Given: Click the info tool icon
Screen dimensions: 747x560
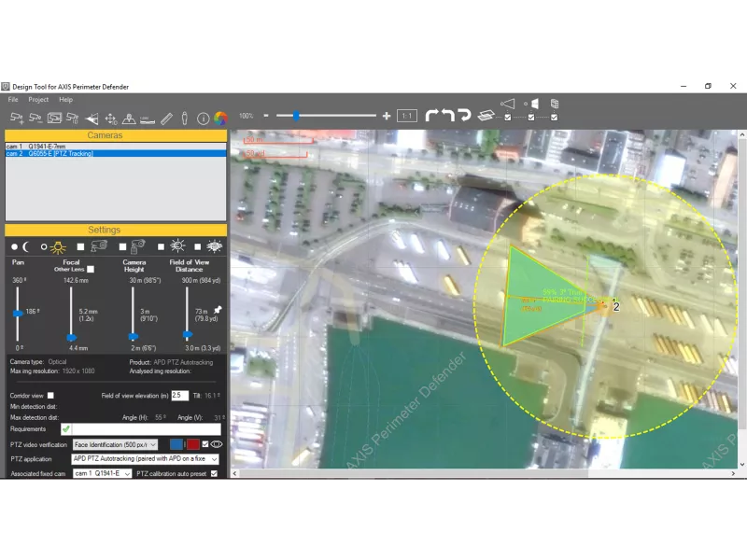Looking at the screenshot, I should 202,118.
